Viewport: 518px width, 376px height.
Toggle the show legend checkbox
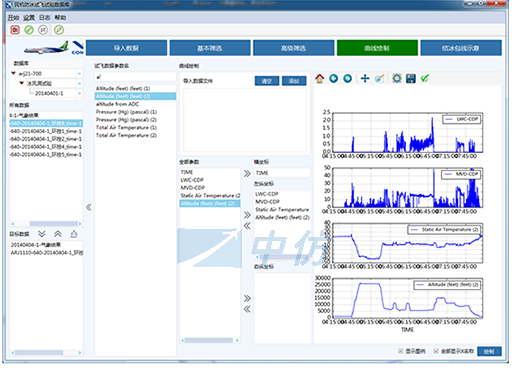pyautogui.click(x=401, y=351)
